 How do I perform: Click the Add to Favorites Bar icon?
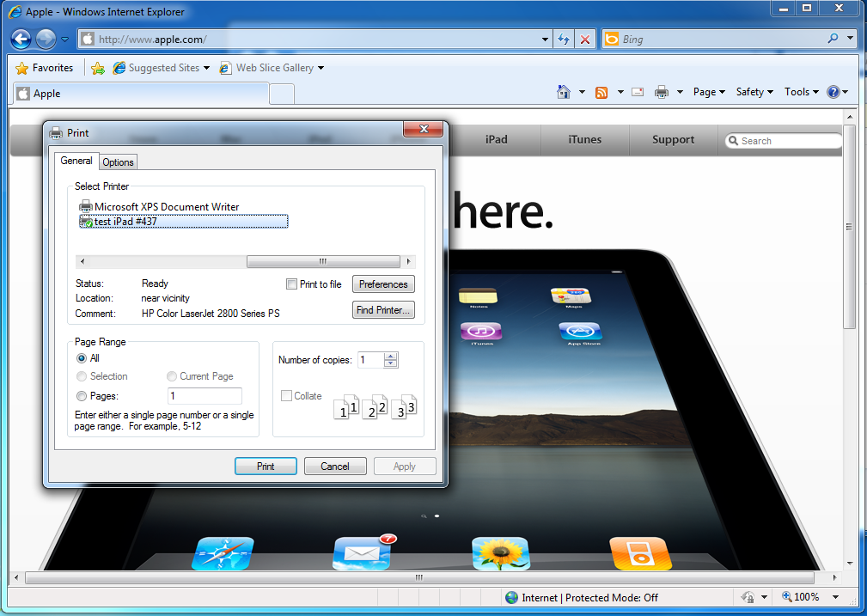tap(98, 68)
